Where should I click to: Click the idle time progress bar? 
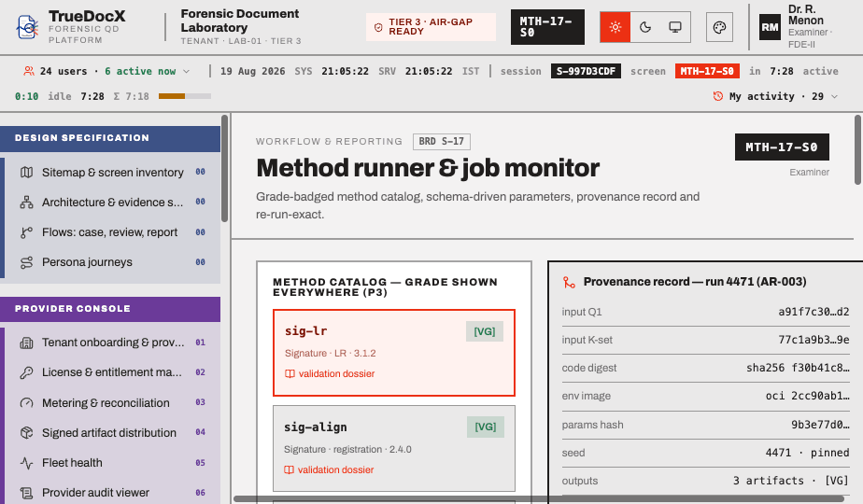[185, 96]
